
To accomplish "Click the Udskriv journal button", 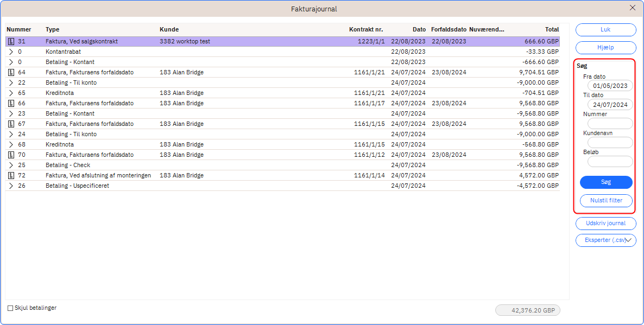I will [605, 223].
